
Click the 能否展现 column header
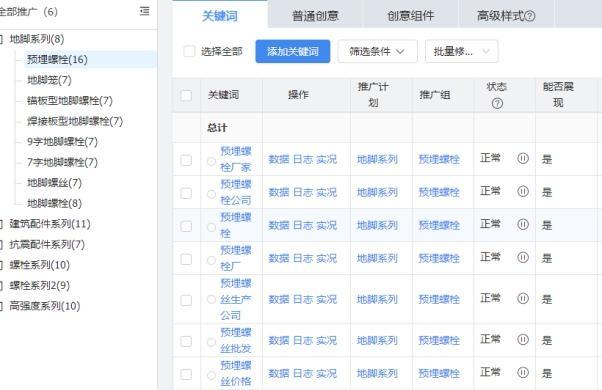pyautogui.click(x=558, y=95)
